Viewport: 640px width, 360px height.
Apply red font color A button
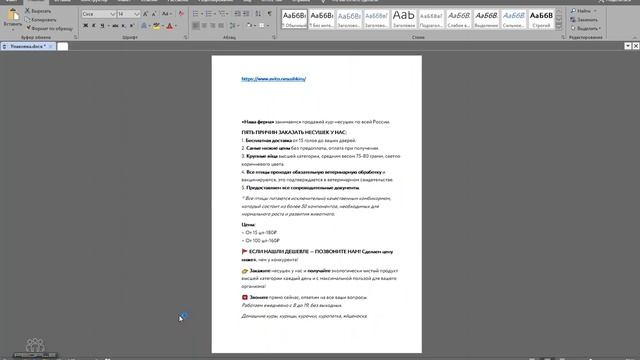point(170,26)
